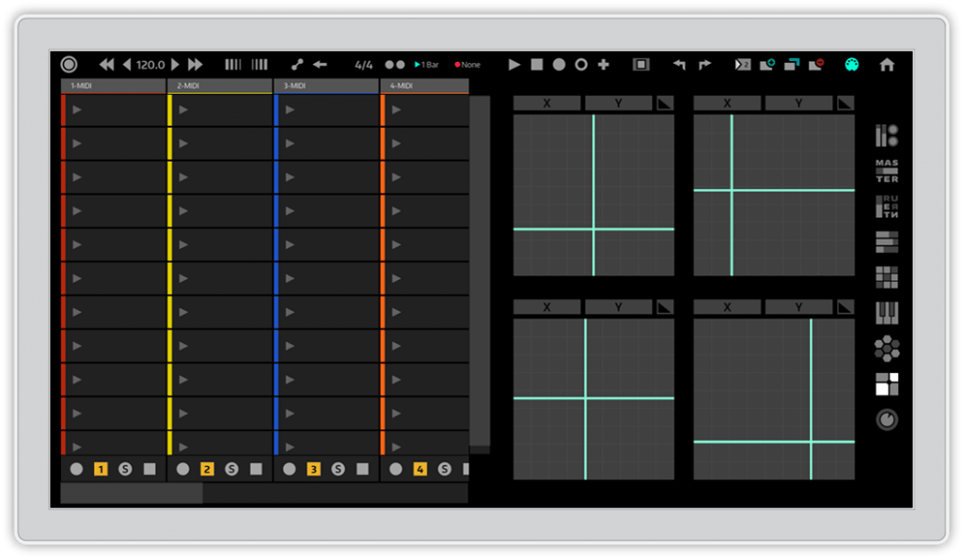Arm recording on track 3
The width and height of the screenshot is (963, 560).
[x=289, y=469]
